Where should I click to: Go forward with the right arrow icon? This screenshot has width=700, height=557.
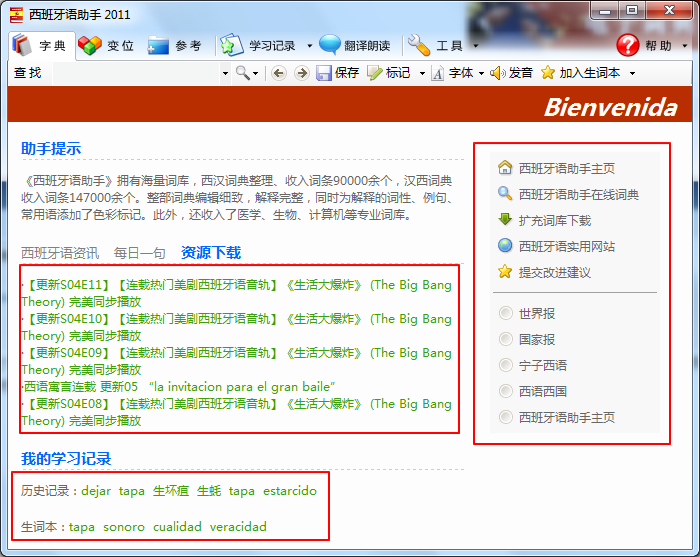point(302,73)
